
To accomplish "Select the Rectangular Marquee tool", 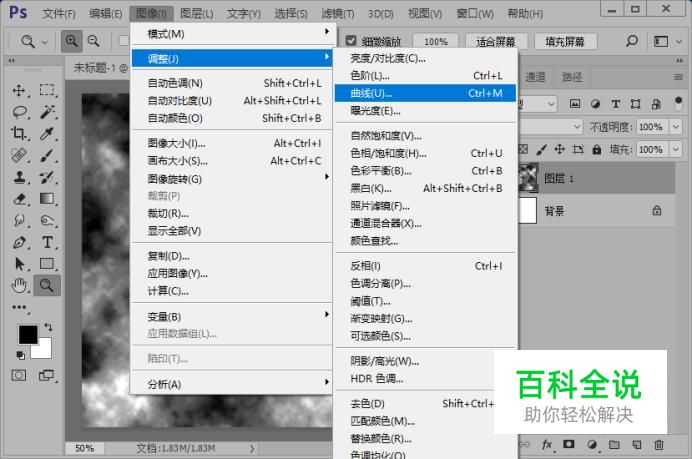I will 47,90.
